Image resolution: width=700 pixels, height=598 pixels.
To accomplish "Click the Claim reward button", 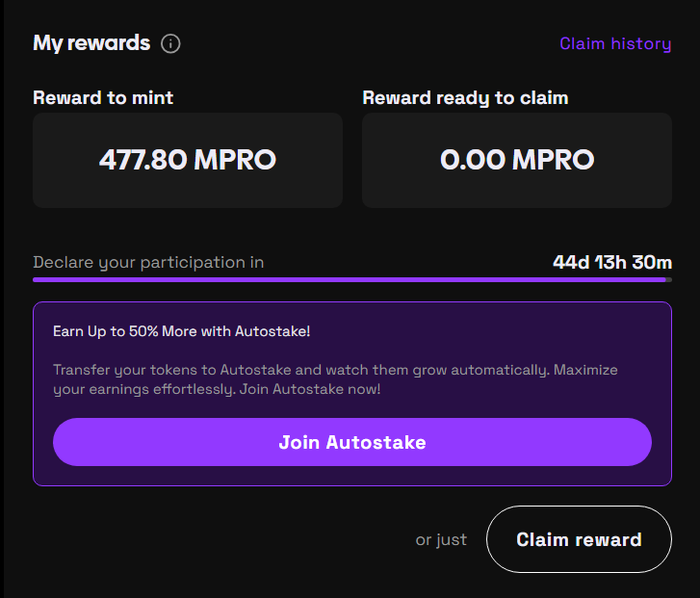I will pos(579,539).
